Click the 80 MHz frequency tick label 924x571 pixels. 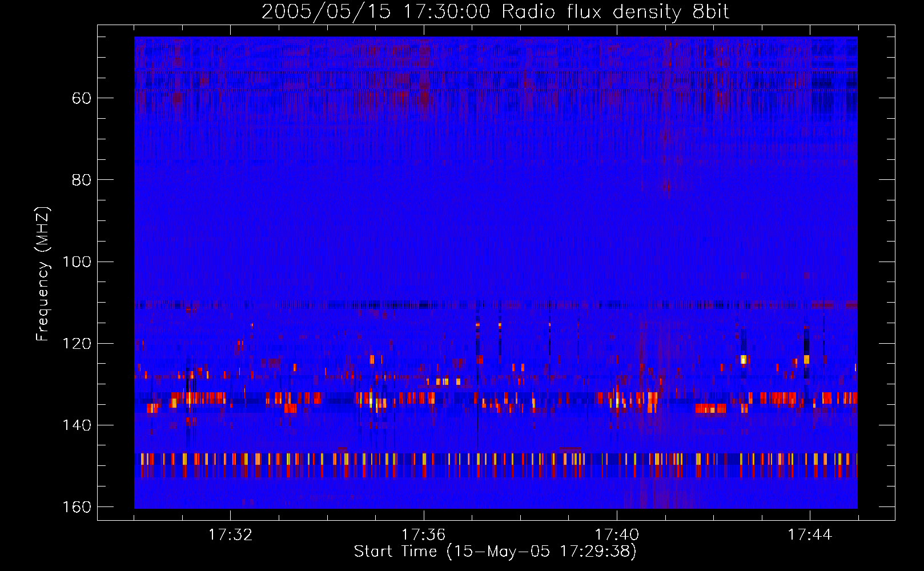coord(82,180)
